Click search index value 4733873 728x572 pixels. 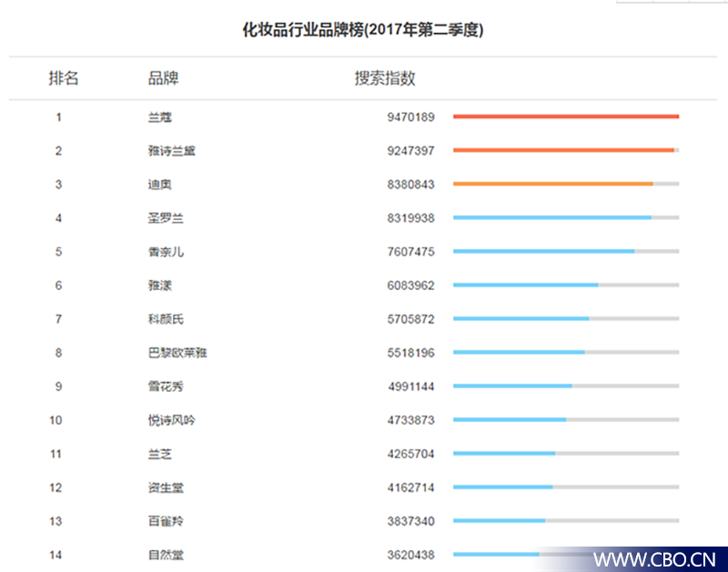click(x=411, y=420)
